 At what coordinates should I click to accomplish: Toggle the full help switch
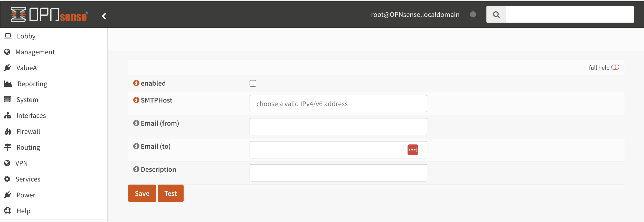tap(615, 67)
